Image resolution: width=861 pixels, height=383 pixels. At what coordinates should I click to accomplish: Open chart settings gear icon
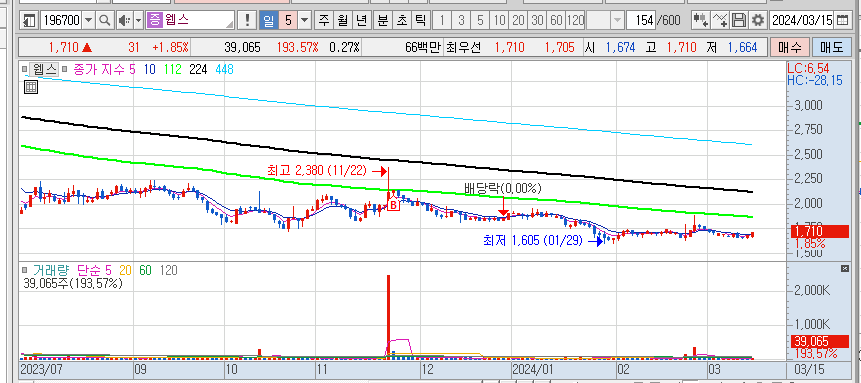click(x=758, y=21)
